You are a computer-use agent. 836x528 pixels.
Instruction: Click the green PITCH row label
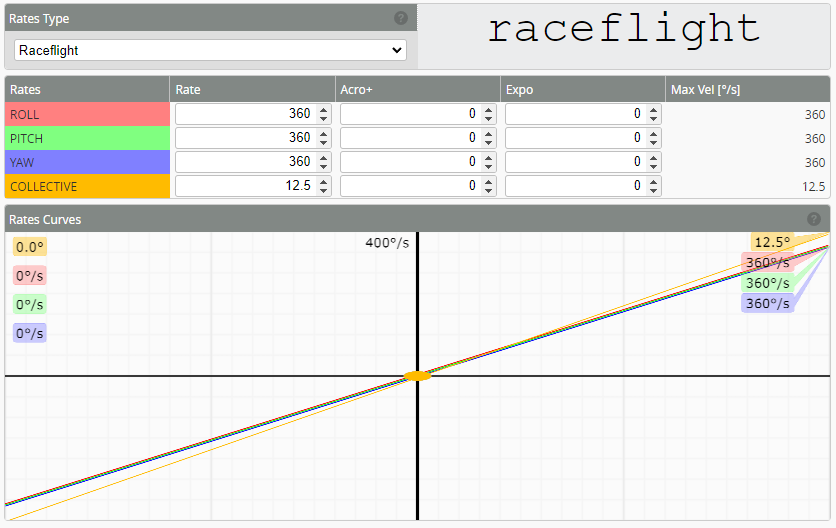(x=87, y=138)
